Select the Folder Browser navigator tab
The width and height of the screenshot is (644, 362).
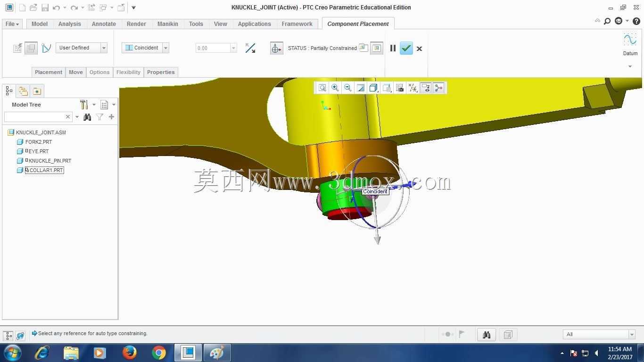pos(23,90)
